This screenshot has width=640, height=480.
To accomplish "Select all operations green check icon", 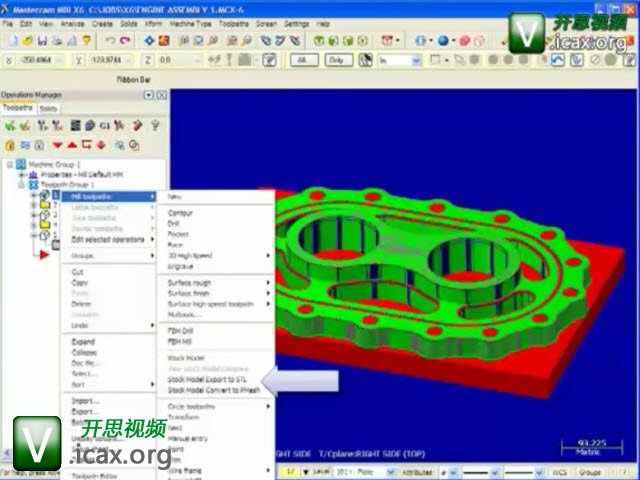I will (x=10, y=126).
